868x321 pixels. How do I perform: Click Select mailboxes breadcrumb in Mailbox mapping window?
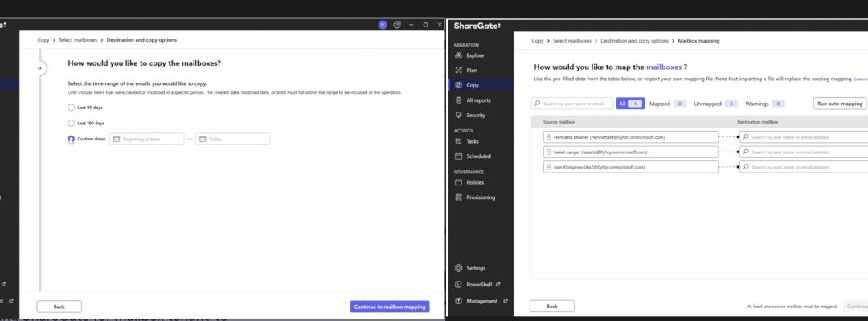click(572, 41)
